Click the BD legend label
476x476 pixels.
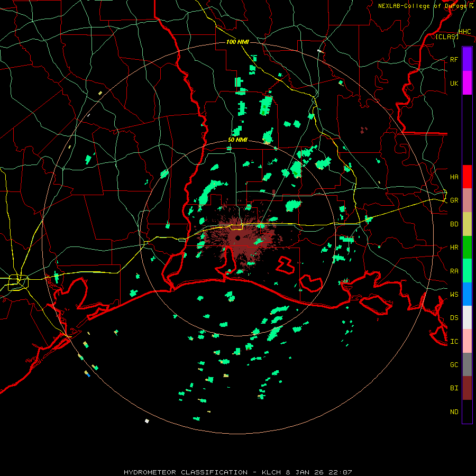click(x=454, y=224)
